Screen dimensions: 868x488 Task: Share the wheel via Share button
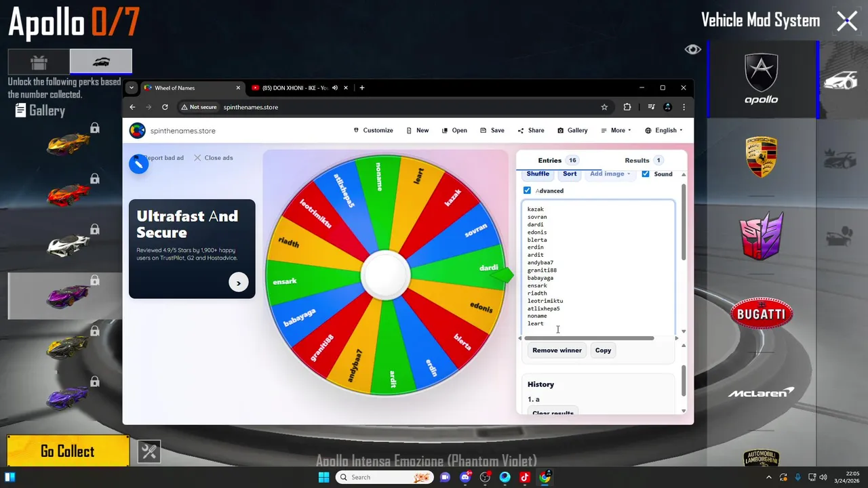(x=531, y=130)
